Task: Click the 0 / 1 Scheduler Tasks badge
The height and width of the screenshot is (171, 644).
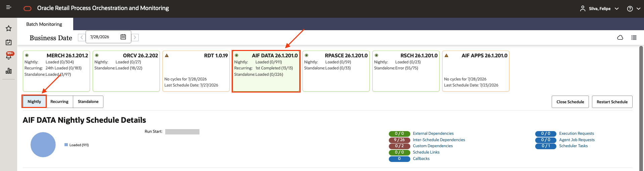Action: coord(546,146)
